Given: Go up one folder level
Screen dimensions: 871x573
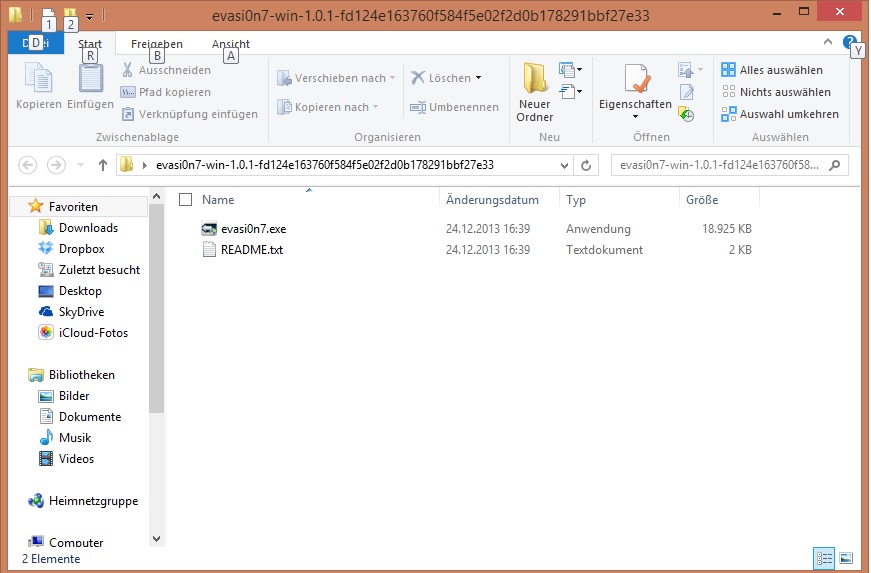Looking at the screenshot, I should pos(102,165).
